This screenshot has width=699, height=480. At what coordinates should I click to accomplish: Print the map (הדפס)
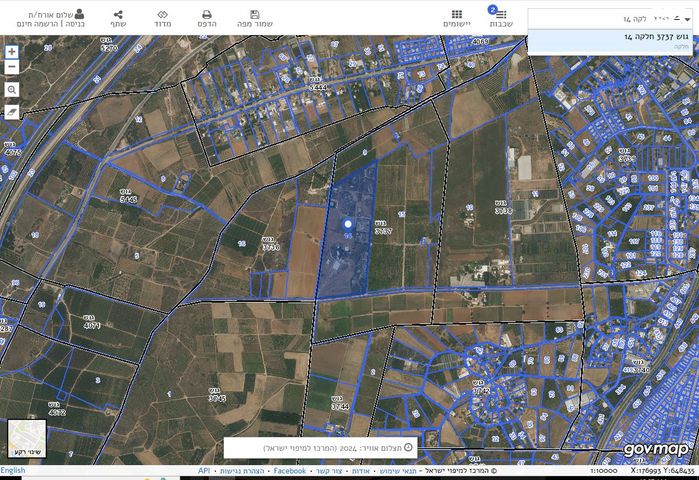pos(207,19)
